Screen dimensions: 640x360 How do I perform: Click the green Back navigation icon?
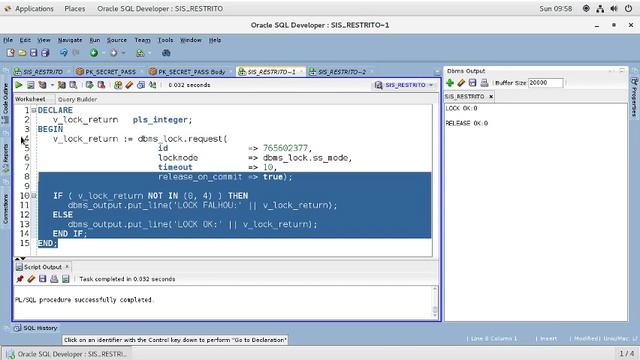point(94,53)
